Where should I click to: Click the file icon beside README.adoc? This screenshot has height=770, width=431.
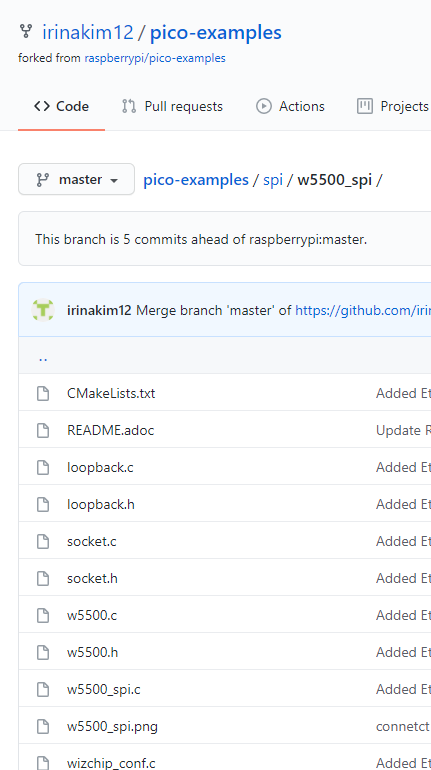click(43, 430)
